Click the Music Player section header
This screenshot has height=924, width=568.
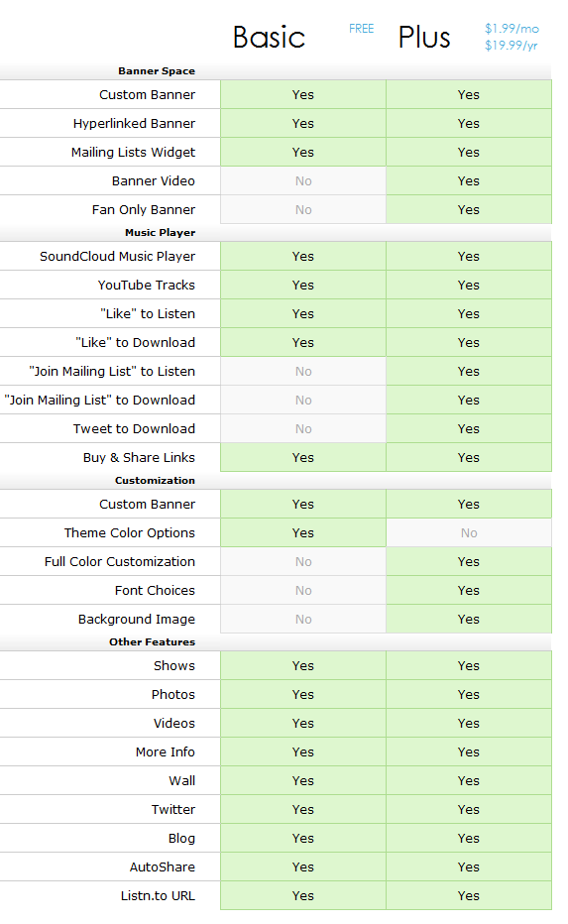pos(160,232)
